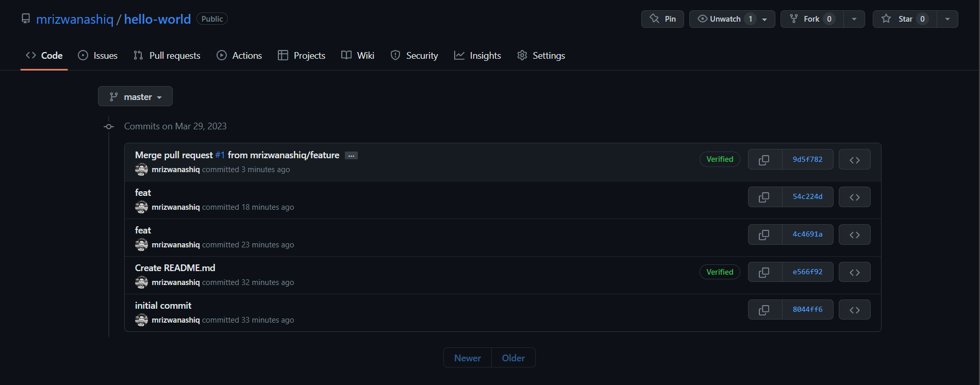
Task: Click the Merge pull request commit title
Action: click(x=237, y=155)
